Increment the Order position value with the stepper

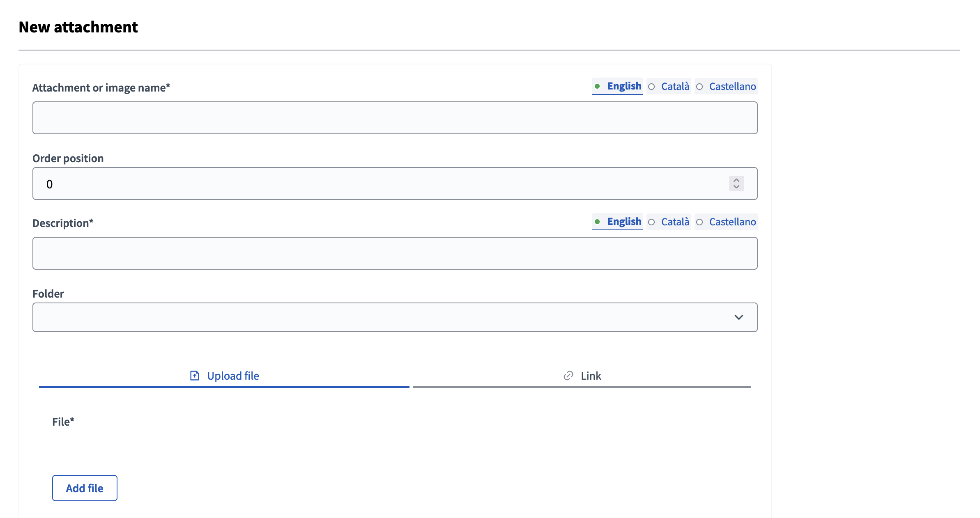[736, 181]
